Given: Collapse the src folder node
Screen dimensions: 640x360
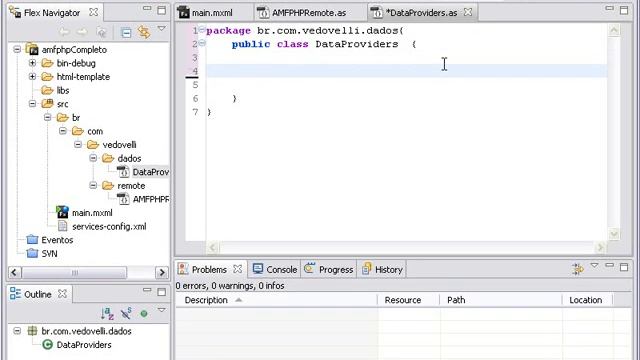Looking at the screenshot, I should coord(32,104).
